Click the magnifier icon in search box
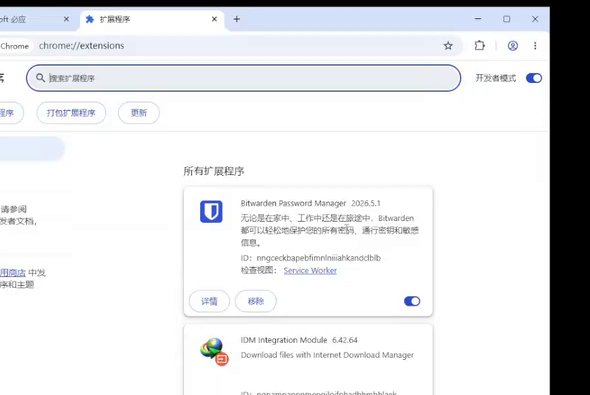Screen dimensions: 590x395 point(40,78)
